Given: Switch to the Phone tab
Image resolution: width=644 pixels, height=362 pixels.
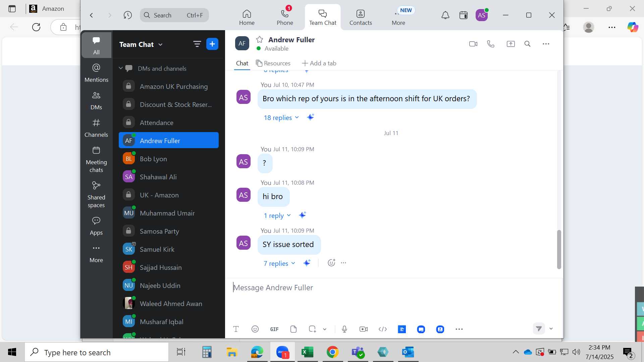Looking at the screenshot, I should point(285,17).
